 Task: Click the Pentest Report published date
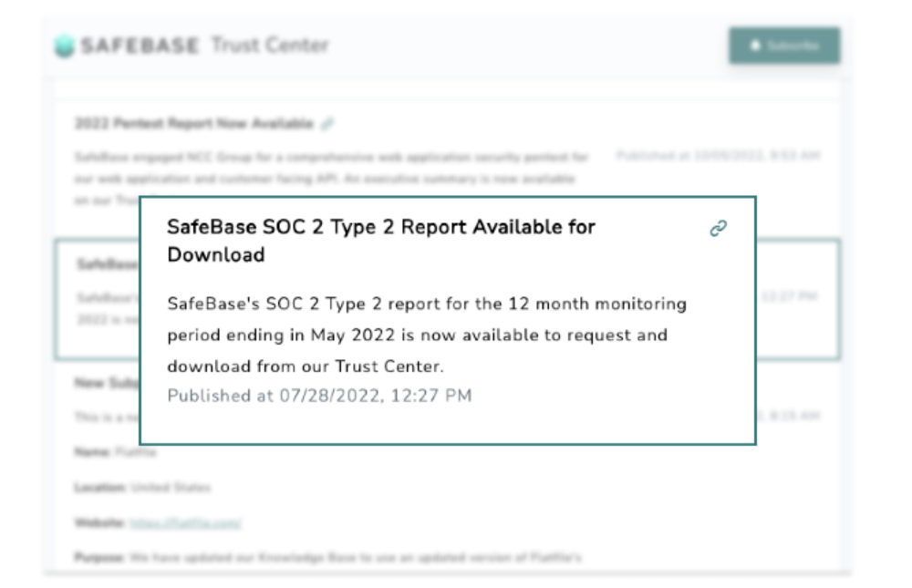pos(718,156)
